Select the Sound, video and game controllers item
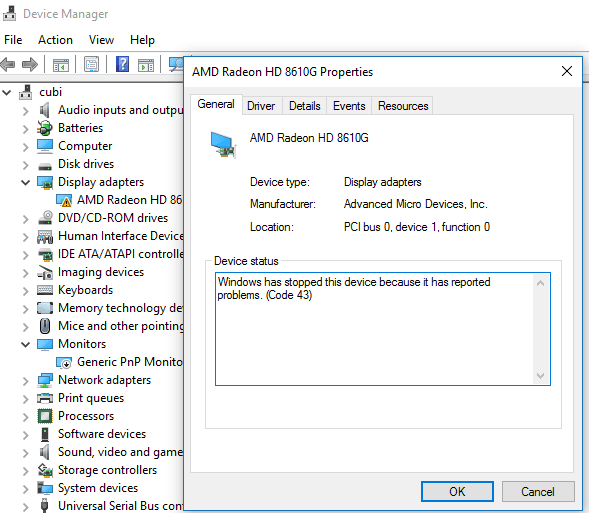The height and width of the screenshot is (513, 589). 120,452
